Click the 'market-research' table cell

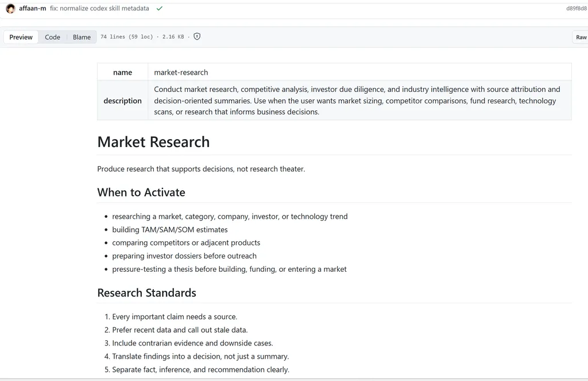[x=359, y=72]
